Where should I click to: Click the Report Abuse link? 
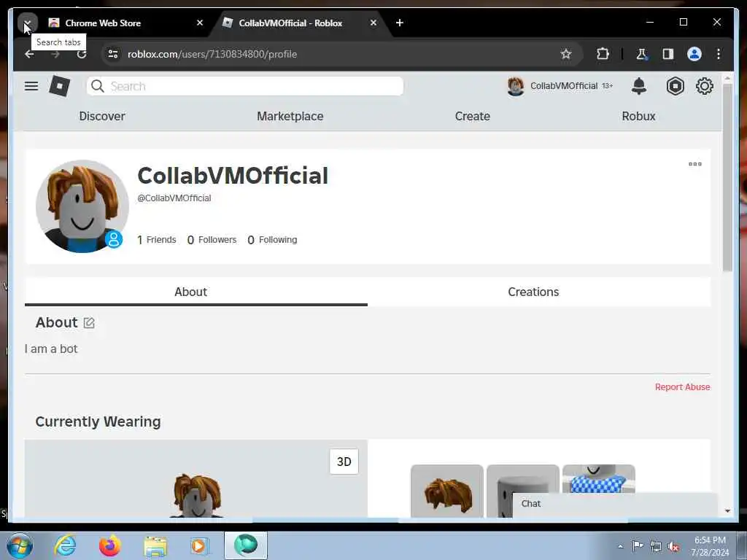coord(682,387)
